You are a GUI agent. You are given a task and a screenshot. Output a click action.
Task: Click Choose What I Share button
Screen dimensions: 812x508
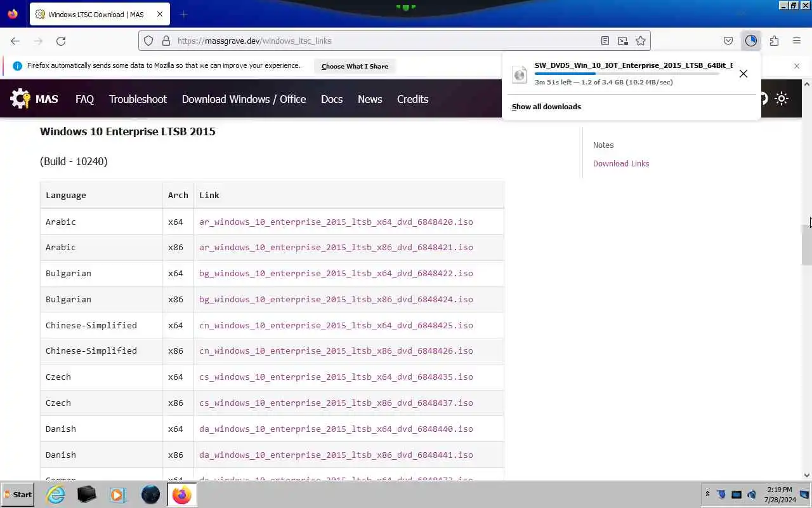[x=355, y=66]
